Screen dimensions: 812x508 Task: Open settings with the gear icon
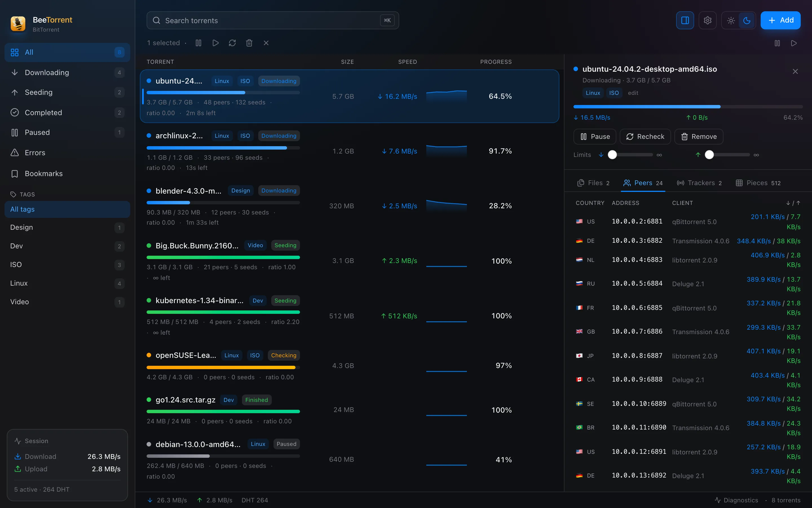[708, 21]
